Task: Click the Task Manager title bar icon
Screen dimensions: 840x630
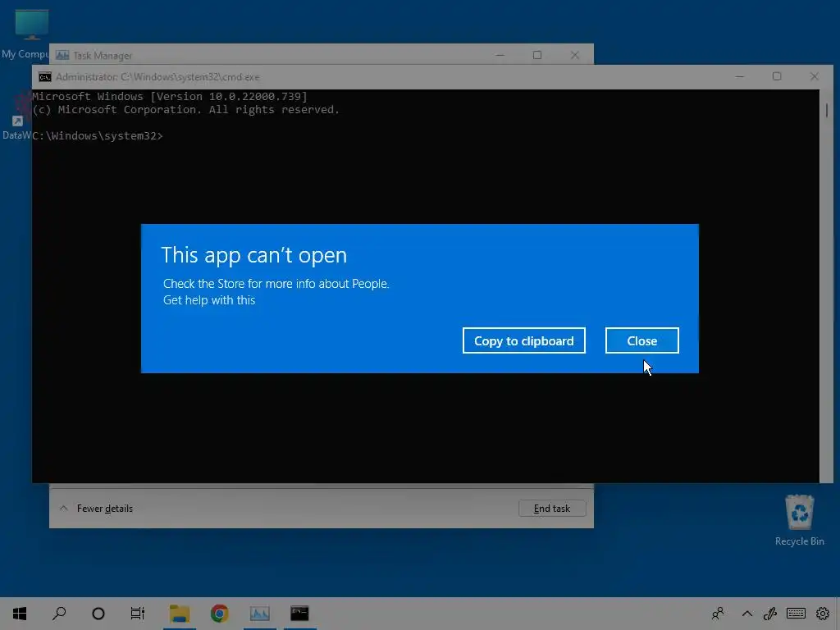Action: 62,55
